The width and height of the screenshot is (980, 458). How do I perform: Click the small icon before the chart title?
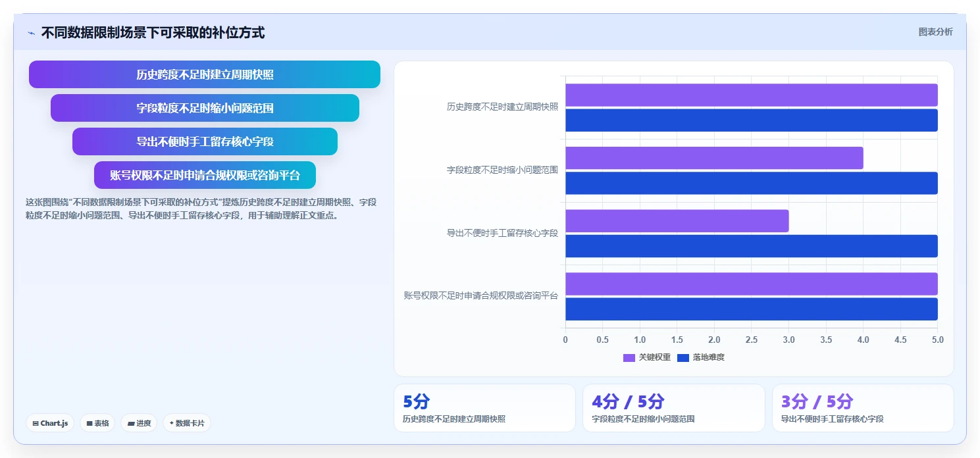point(31,33)
